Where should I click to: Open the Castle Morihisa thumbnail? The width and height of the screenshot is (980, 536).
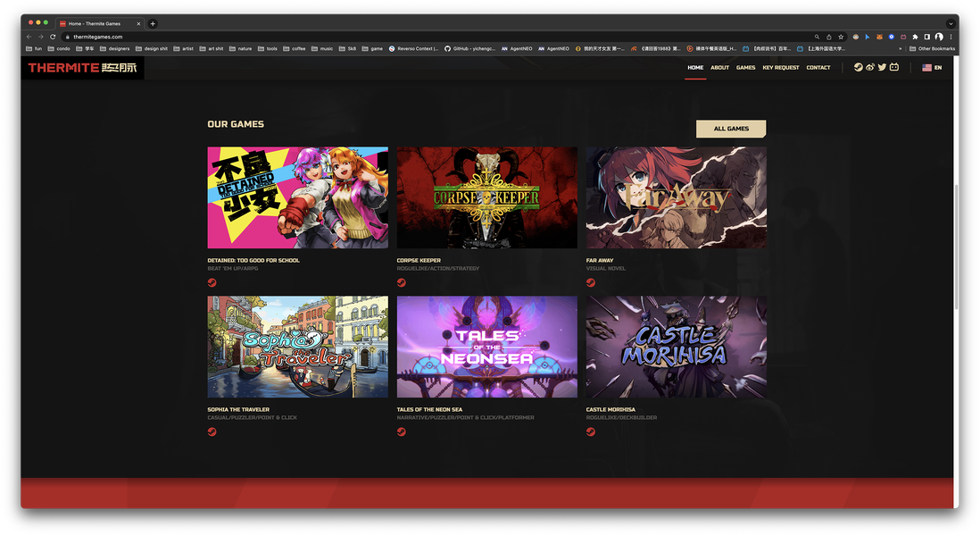point(677,347)
